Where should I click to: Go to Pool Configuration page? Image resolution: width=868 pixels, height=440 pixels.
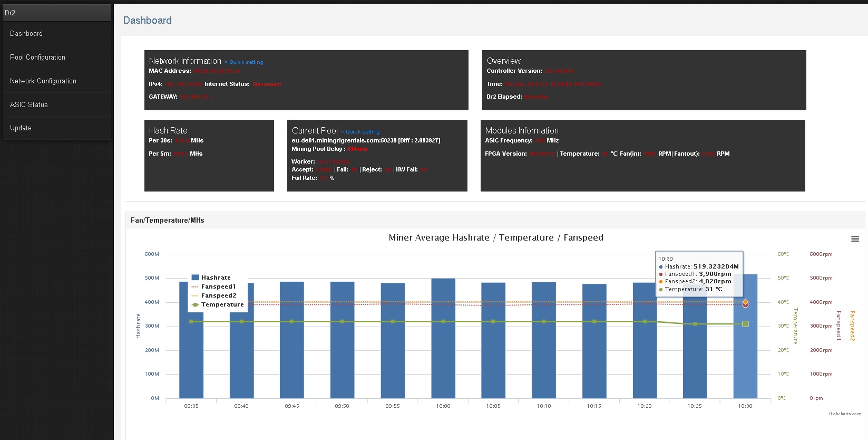coord(37,57)
